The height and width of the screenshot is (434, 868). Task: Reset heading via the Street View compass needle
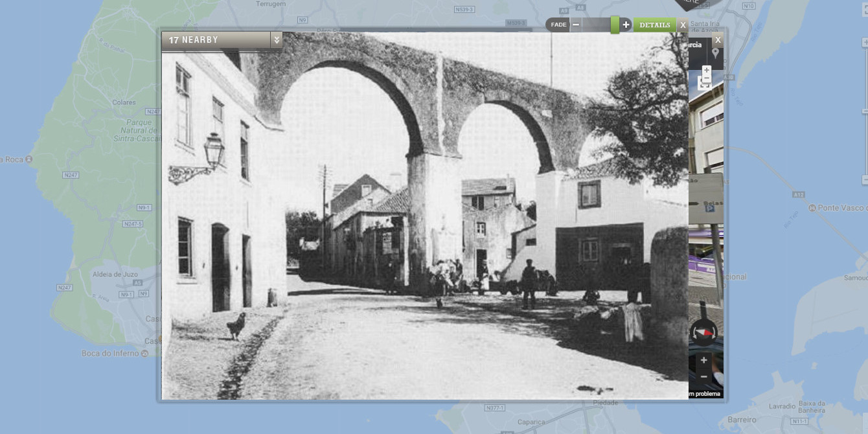point(705,333)
